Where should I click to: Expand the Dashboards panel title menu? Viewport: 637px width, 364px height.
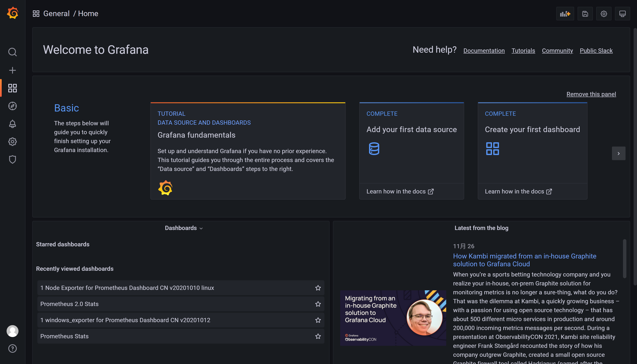point(184,228)
